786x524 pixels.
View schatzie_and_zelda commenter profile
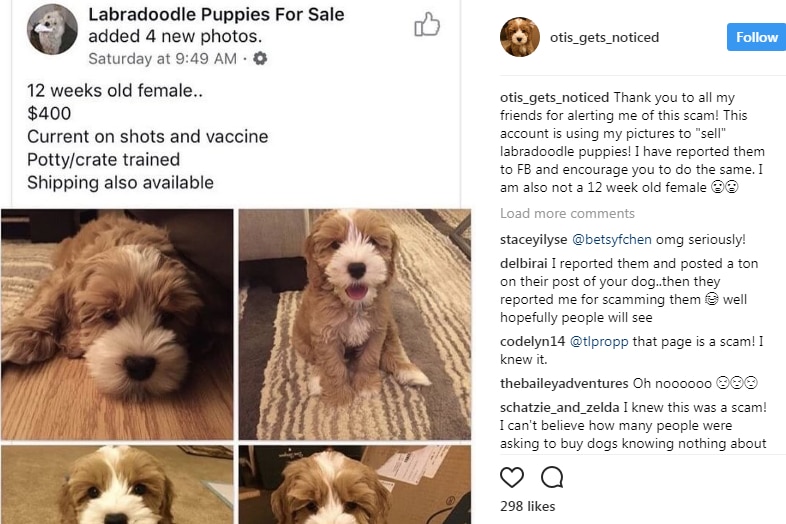[x=559, y=408]
